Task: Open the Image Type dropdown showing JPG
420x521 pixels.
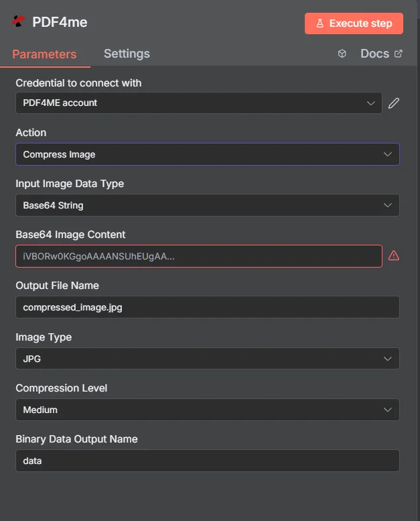Action: pos(208,359)
